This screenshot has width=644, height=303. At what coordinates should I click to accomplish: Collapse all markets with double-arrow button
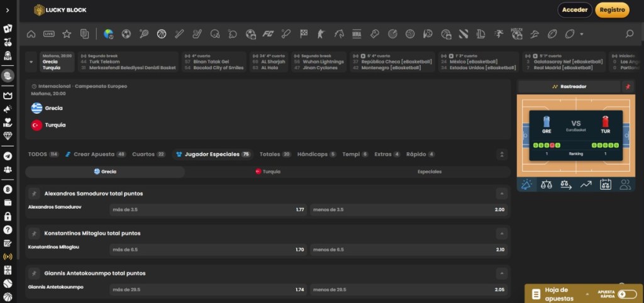pos(501,155)
